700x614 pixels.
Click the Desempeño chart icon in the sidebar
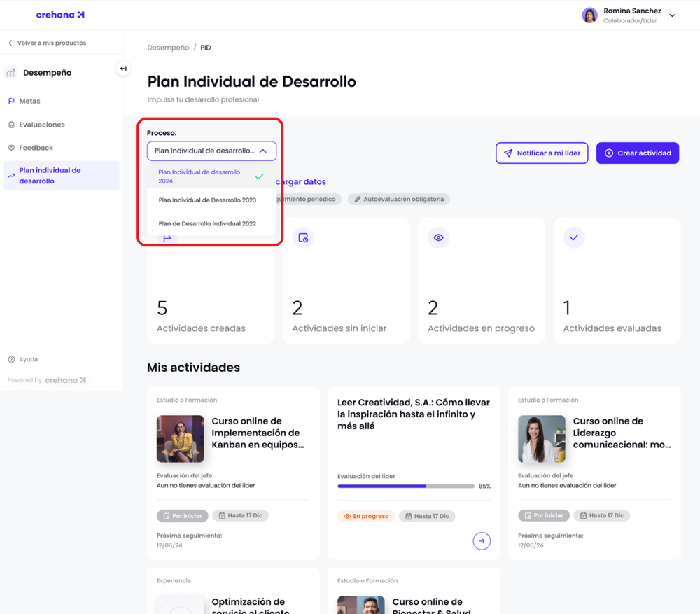click(12, 72)
